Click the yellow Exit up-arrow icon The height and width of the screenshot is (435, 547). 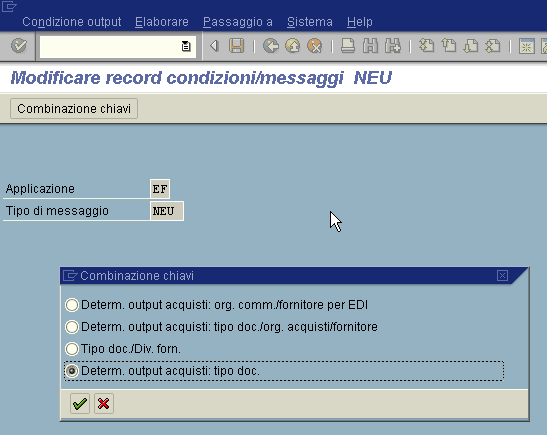293,46
